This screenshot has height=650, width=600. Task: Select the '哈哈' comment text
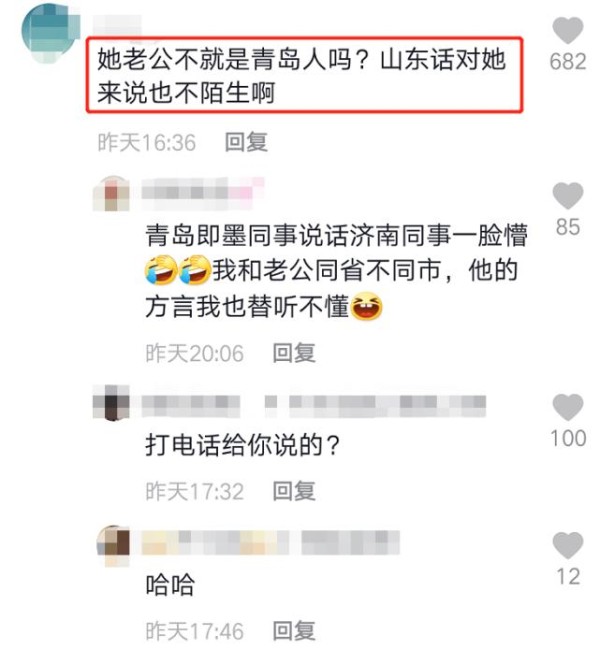click(170, 585)
